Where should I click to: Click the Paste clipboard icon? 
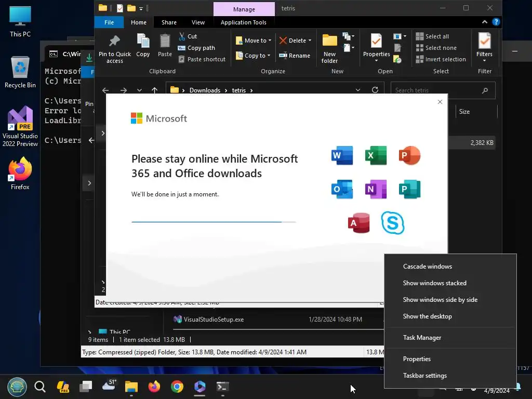[x=165, y=42]
